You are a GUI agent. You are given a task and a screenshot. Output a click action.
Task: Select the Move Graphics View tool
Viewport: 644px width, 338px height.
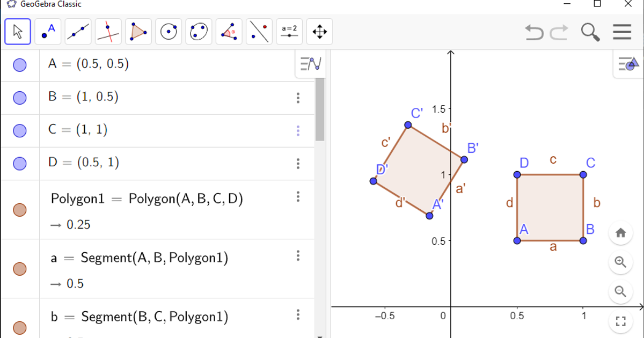tap(319, 32)
